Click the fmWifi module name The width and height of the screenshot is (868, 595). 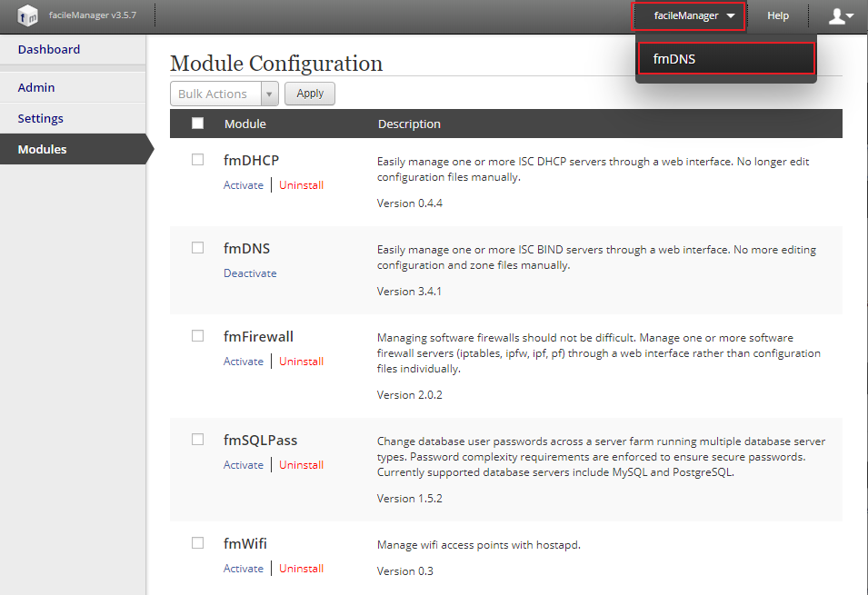244,543
